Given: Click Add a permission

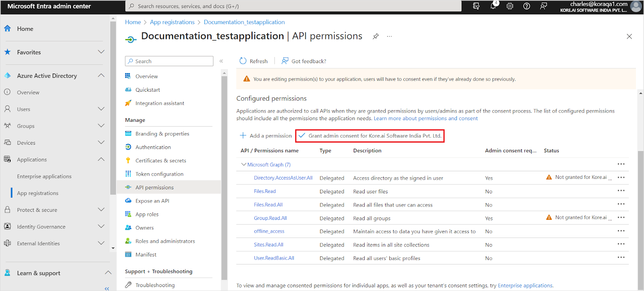Looking at the screenshot, I should pos(266,136).
